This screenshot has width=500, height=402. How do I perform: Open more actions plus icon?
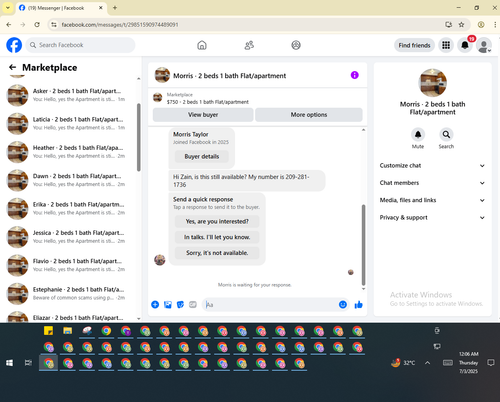pyautogui.click(x=155, y=304)
